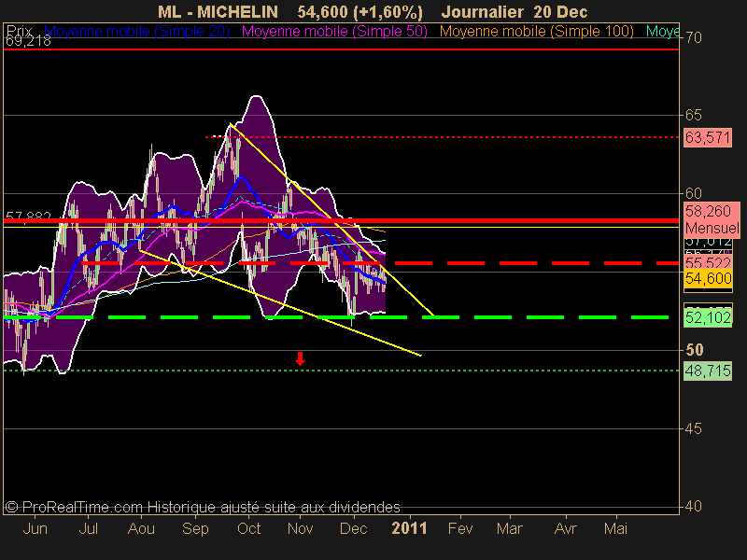
Task: Click the yellow 54,600 current price tag
Action: [708, 278]
